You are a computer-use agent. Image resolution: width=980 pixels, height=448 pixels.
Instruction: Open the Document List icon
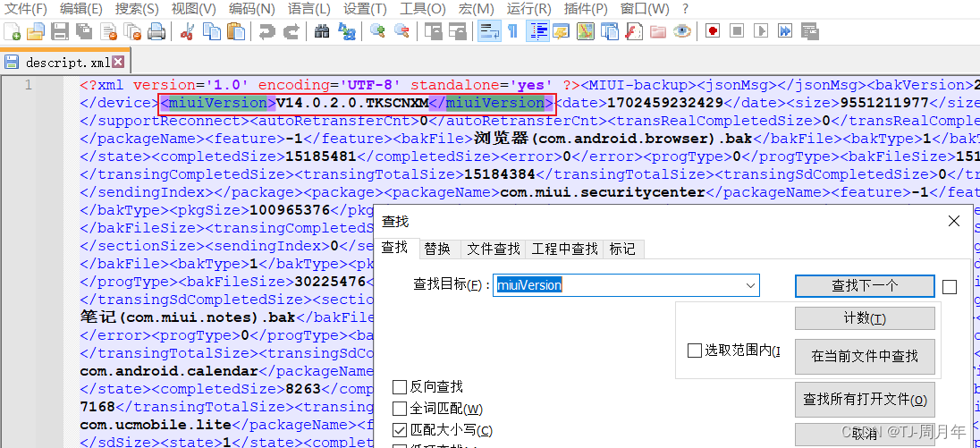point(610,30)
